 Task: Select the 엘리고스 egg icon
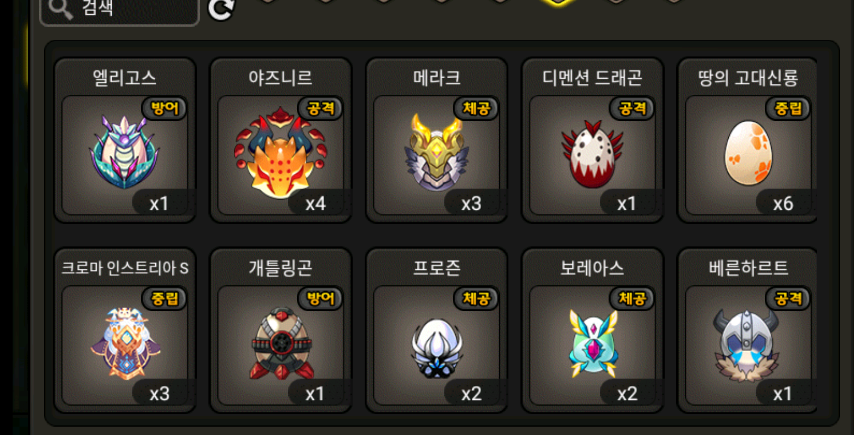pos(125,154)
